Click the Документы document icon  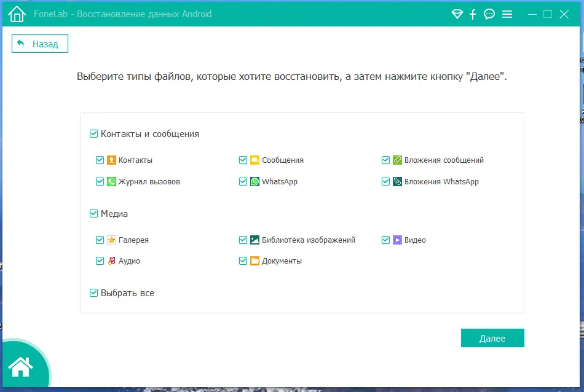[254, 261]
